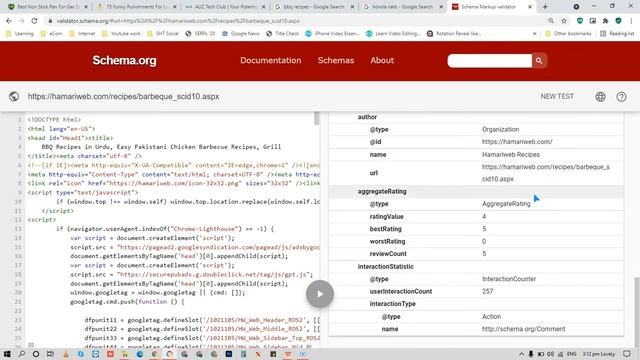Show hidden tray icons chevron
This screenshot has height=360, width=640.
pyautogui.click(x=521, y=354)
